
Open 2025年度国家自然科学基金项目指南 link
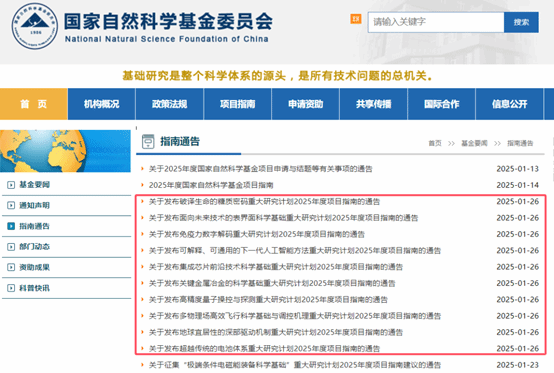211,185
